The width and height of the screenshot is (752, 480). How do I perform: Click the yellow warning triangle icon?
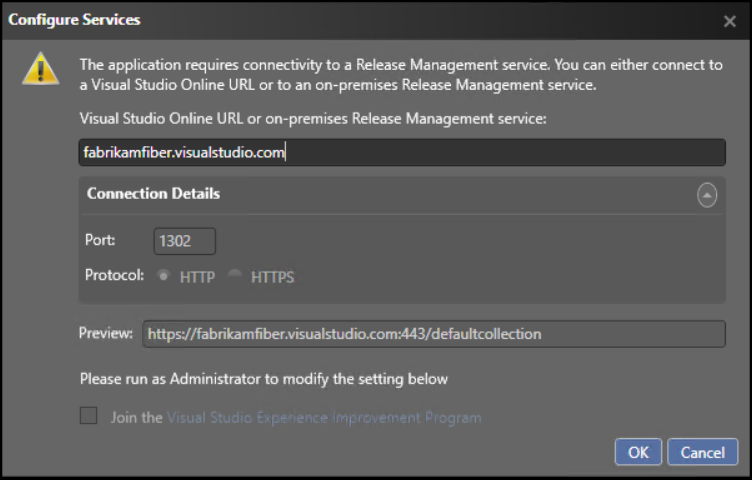(x=41, y=69)
